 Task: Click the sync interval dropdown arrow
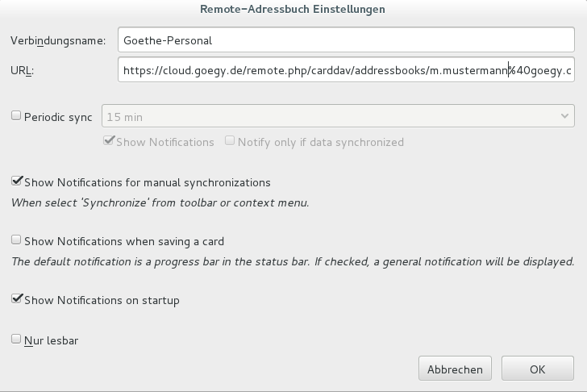(x=566, y=117)
